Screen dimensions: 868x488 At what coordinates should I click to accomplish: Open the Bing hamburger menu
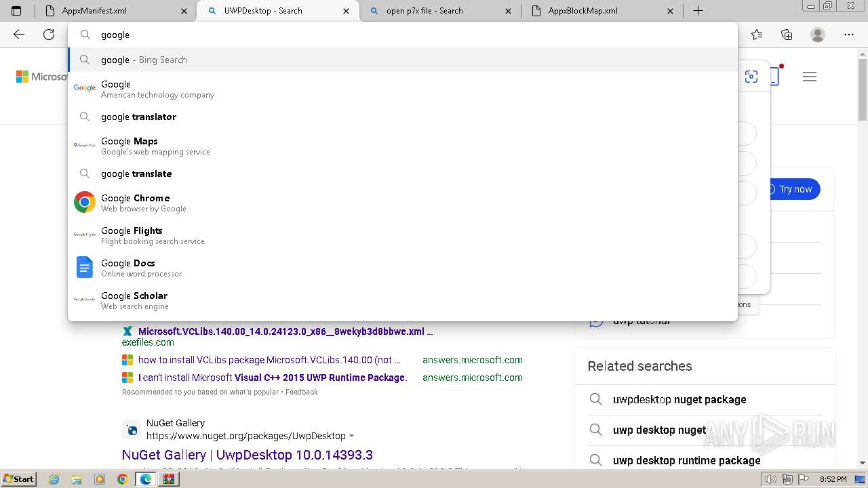tap(810, 77)
